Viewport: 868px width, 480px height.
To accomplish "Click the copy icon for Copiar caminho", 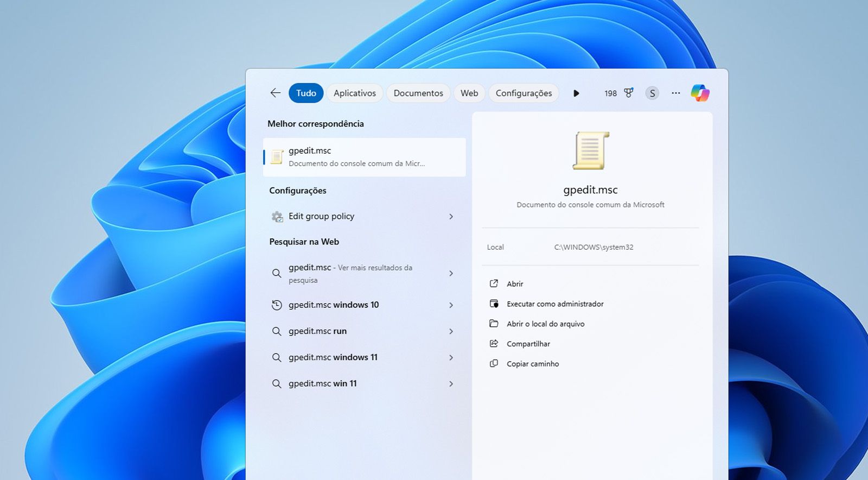I will tap(494, 364).
